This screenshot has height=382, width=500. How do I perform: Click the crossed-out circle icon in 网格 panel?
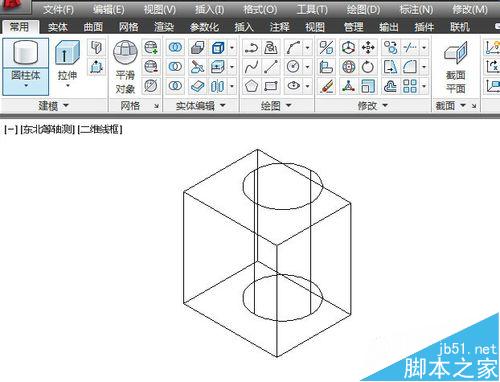coord(151,86)
